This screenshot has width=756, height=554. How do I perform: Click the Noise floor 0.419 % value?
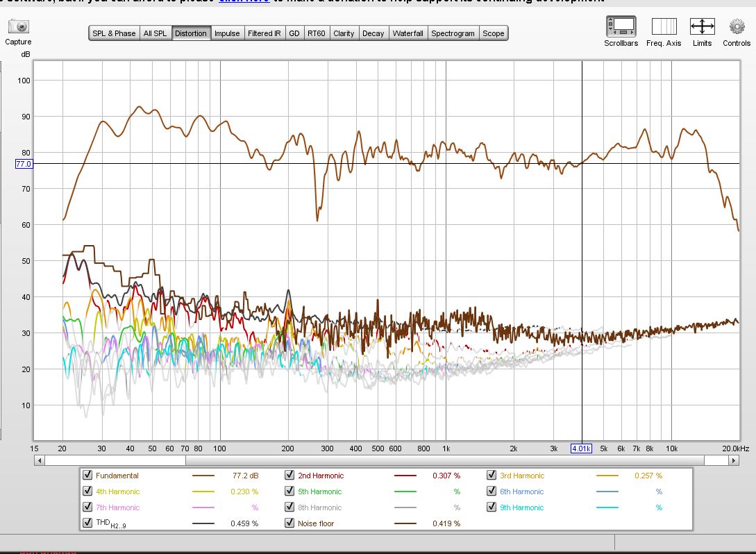(446, 523)
